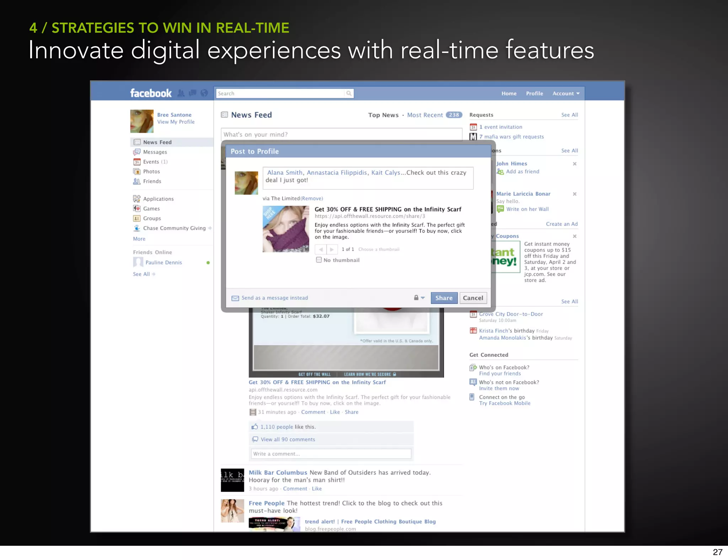Image resolution: width=728 pixels, height=560 pixels.
Task: Click the Photos sidebar icon
Action: [136, 172]
